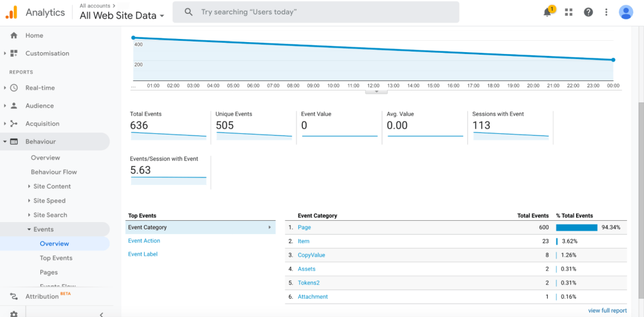Open the Page event category link
Image resolution: width=644 pixels, height=317 pixels.
(304, 228)
